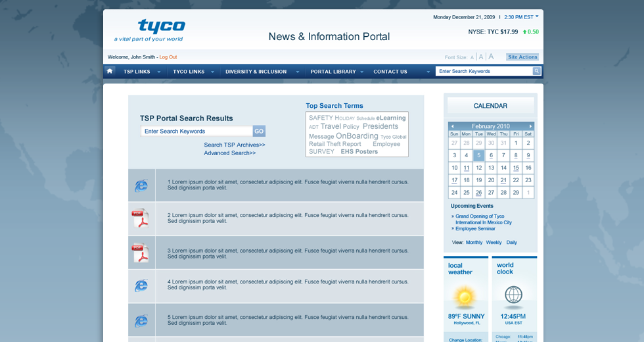This screenshot has height=342, width=644.
Task: Click the Tyco logo
Action: pyautogui.click(x=162, y=26)
